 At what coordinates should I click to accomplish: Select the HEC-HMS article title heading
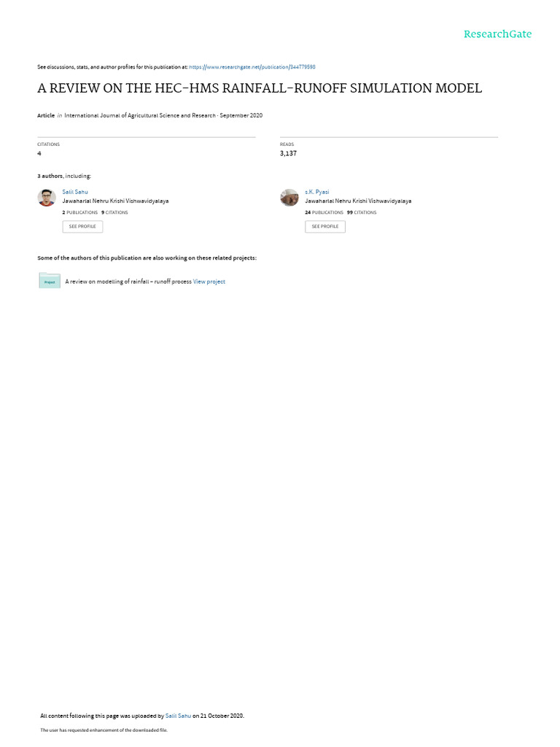[x=260, y=88]
